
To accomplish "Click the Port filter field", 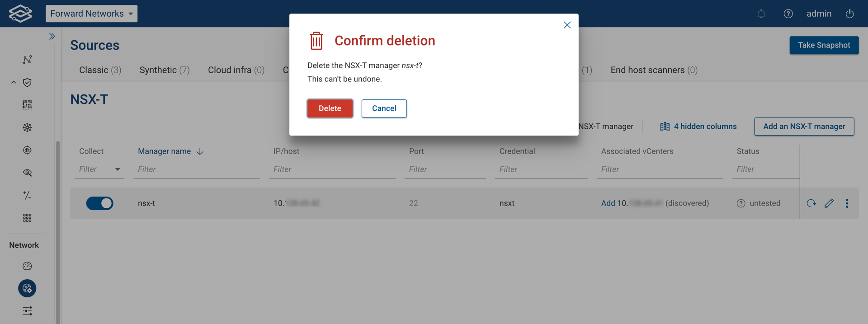I will tap(445, 169).
